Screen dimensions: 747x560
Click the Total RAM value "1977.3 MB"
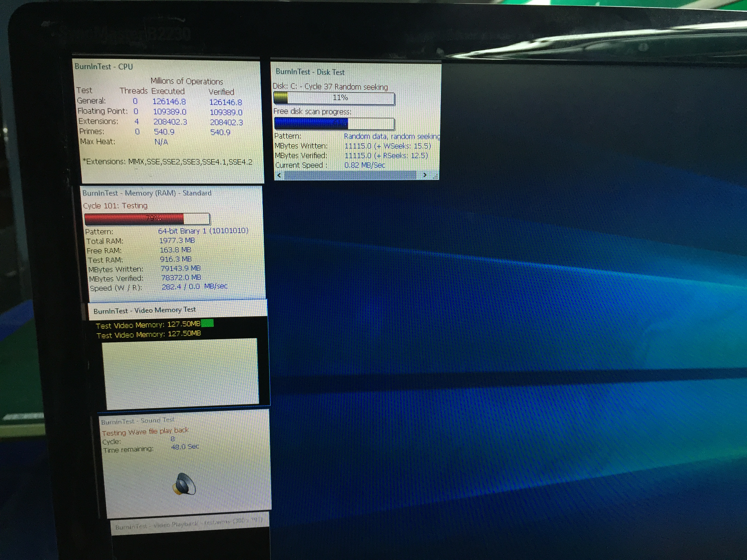click(x=177, y=240)
